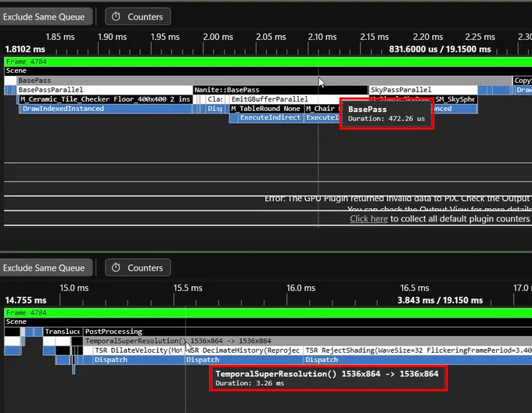The width and height of the screenshot is (532, 413).
Task: Select M_Ceramic_Tile_Checker Floor_400x400 event
Action: click(x=106, y=99)
